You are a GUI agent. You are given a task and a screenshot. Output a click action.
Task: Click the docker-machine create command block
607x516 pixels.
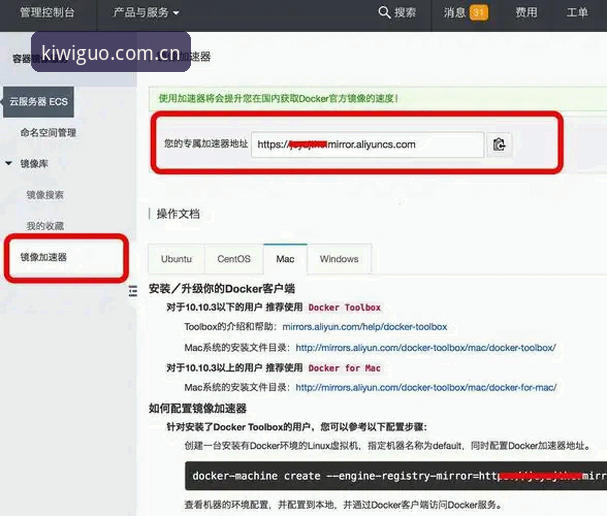click(396, 476)
